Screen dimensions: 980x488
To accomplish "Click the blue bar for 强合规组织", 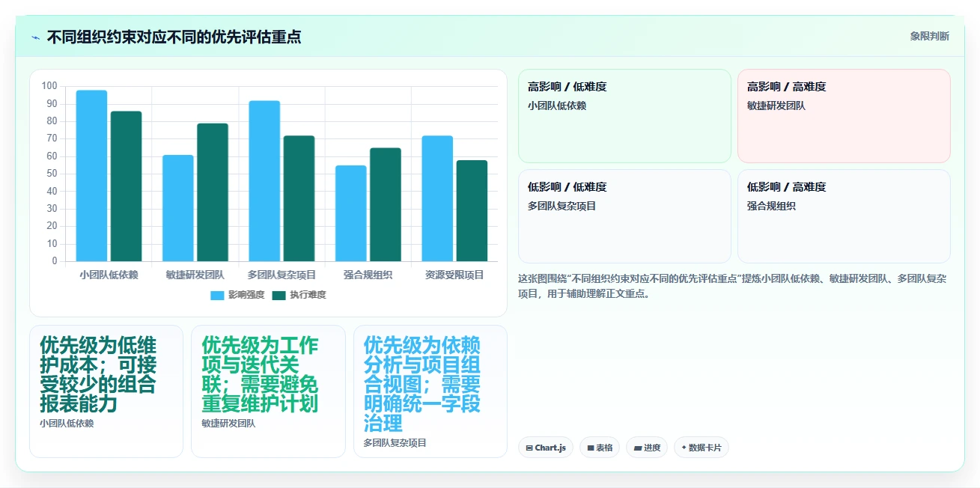I will pos(350,213).
